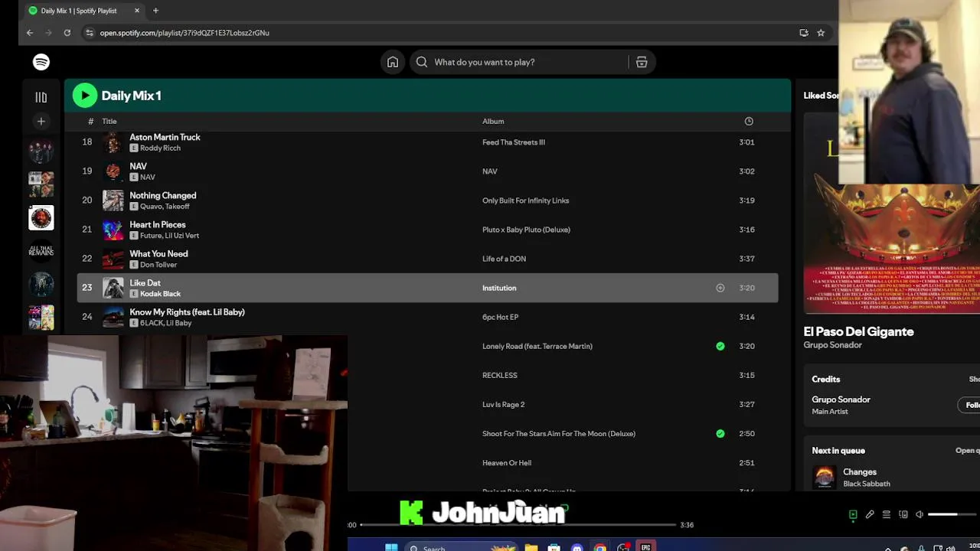This screenshot has width=980, height=551.
Task: Click browser back arrow
Action: tap(30, 33)
